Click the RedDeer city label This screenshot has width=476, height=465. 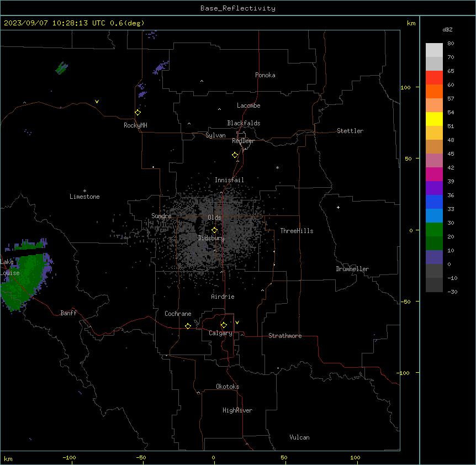click(243, 141)
